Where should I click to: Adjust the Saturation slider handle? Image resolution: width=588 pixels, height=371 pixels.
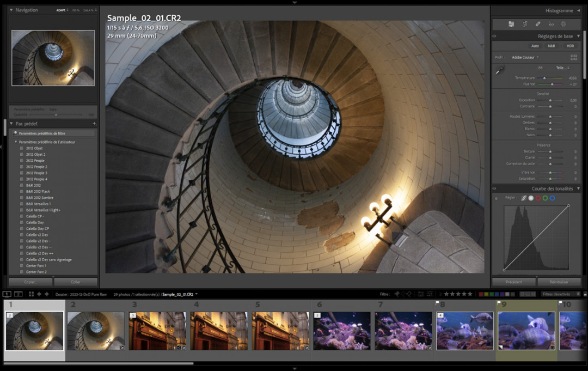point(550,179)
